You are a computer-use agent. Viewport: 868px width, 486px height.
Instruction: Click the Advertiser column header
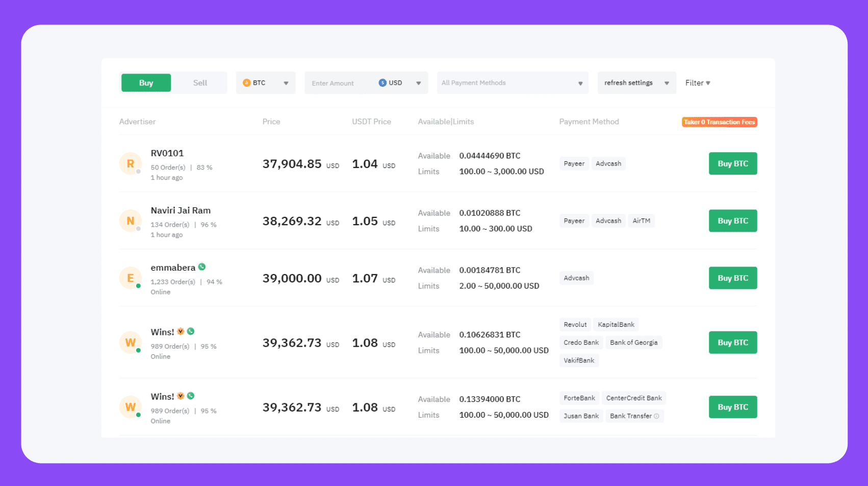click(x=137, y=121)
